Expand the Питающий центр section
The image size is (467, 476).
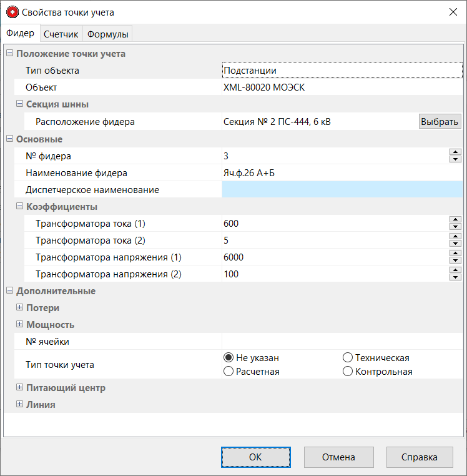tap(20, 387)
